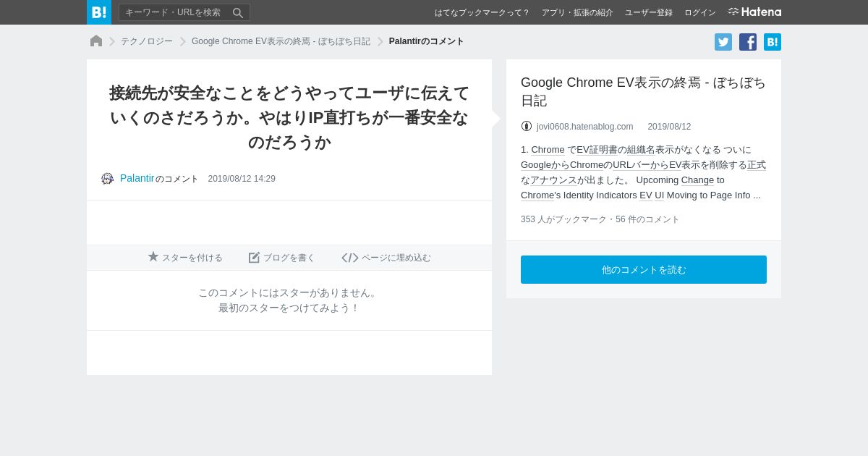Click the アナウンス keyword link
Image resolution: width=868 pixels, height=456 pixels.
coord(553,180)
